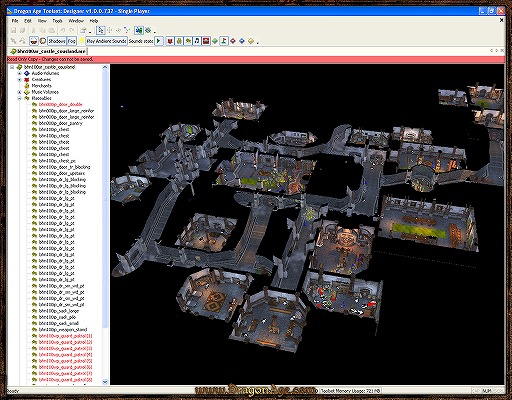Click the red creature toolbar icon
The image size is (512, 400).
[x=170, y=41]
